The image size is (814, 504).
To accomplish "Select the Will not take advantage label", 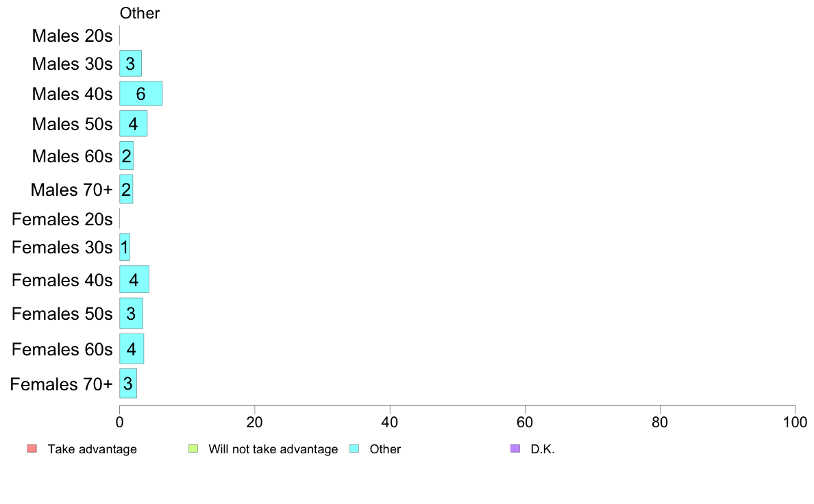I will point(273,449).
